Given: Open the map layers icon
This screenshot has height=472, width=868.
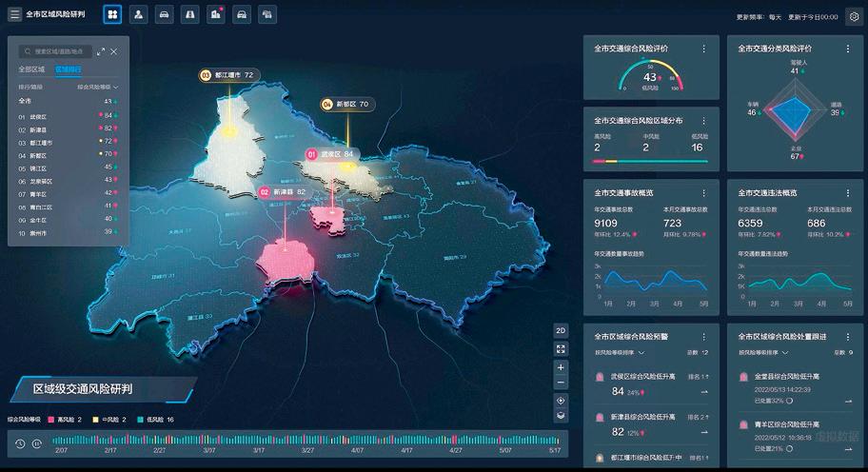Looking at the screenshot, I should (x=561, y=415).
